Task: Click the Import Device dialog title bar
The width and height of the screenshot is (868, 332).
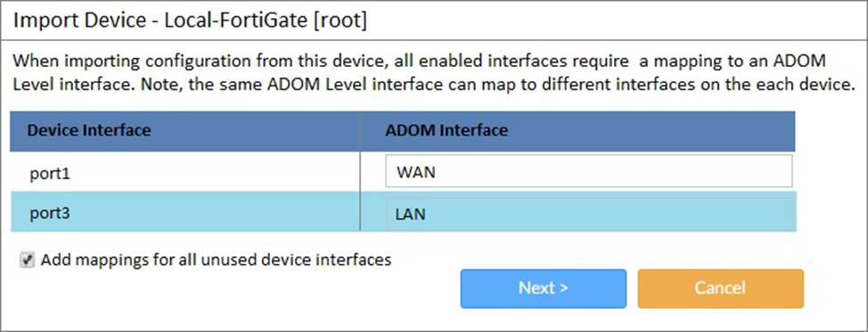Action: pos(433,21)
